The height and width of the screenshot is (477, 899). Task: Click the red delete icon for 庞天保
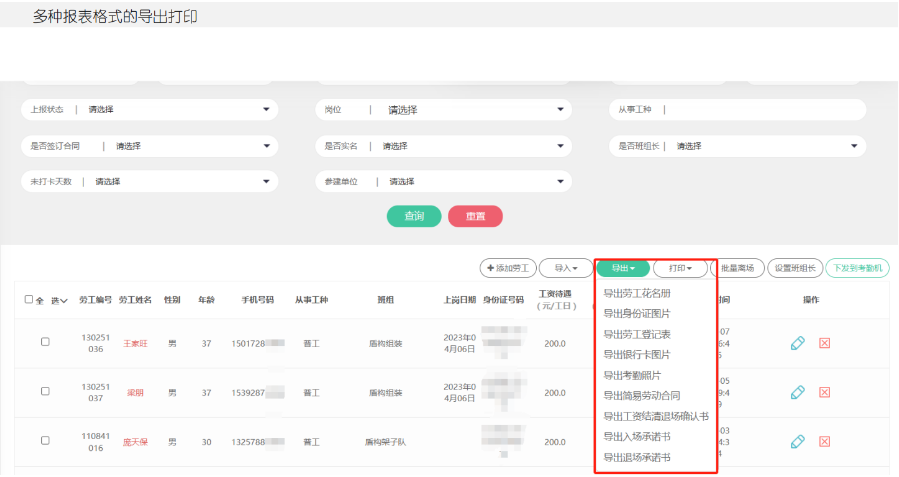825,441
